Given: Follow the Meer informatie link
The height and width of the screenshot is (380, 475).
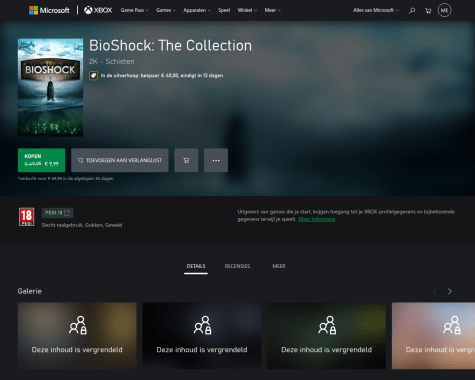Looking at the screenshot, I should (317, 219).
